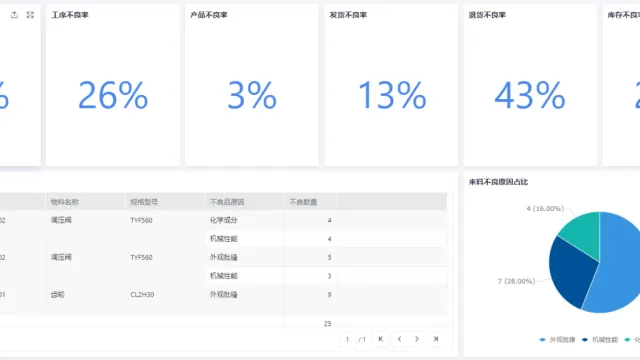Go to the previous table page
Screen dimensions: 640x360
(399, 339)
